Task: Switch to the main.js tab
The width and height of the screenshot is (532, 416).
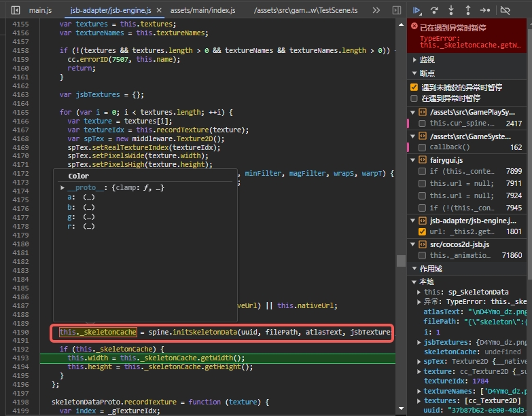Action: point(40,11)
